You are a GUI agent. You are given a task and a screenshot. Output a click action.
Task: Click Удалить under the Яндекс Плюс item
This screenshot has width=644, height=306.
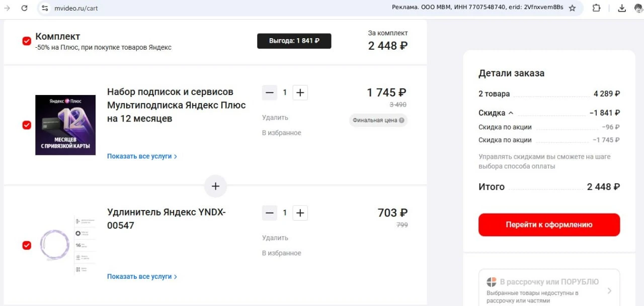275,118
